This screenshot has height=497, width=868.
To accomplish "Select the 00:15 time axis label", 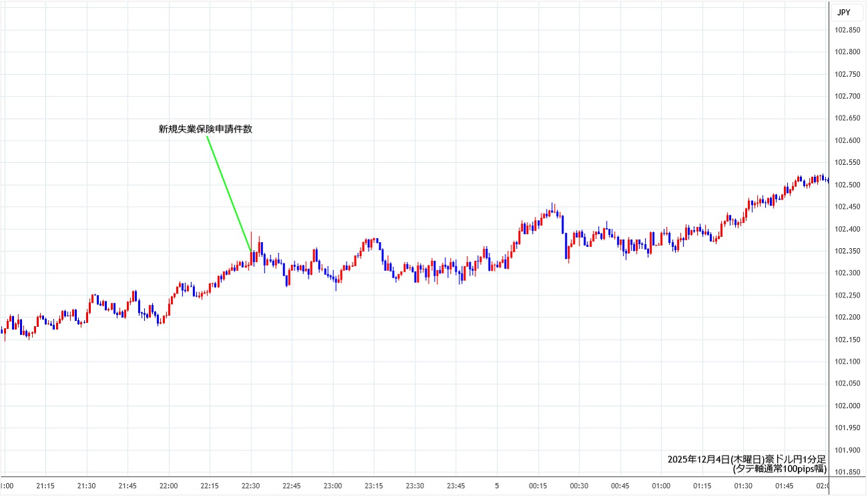I will 538,486.
